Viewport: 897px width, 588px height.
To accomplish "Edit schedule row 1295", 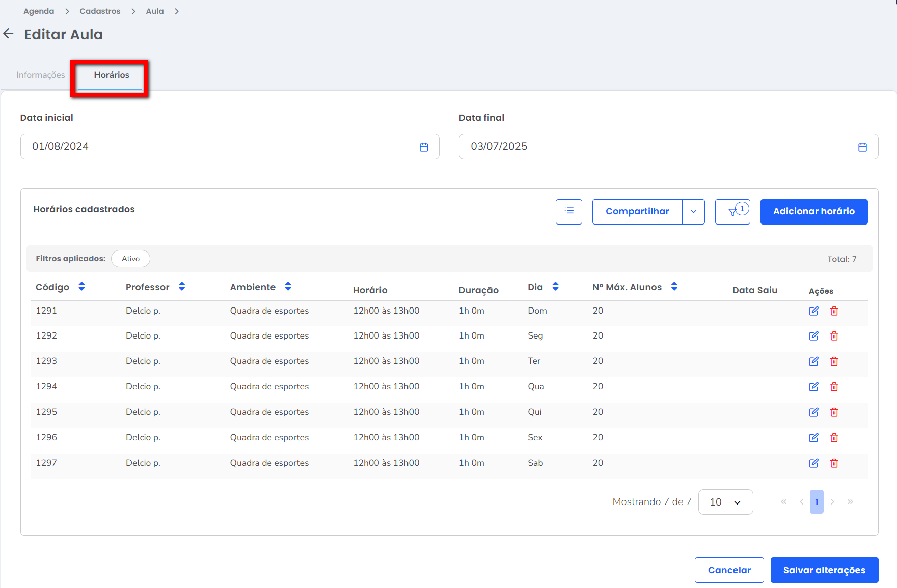I will coord(814,412).
